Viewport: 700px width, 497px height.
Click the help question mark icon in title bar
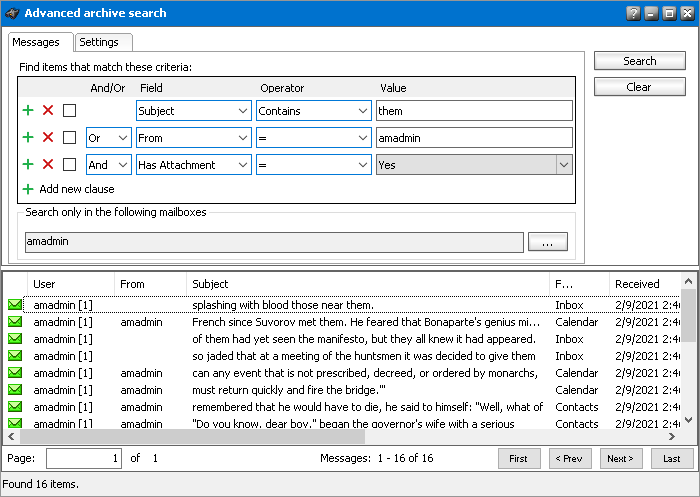[633, 13]
